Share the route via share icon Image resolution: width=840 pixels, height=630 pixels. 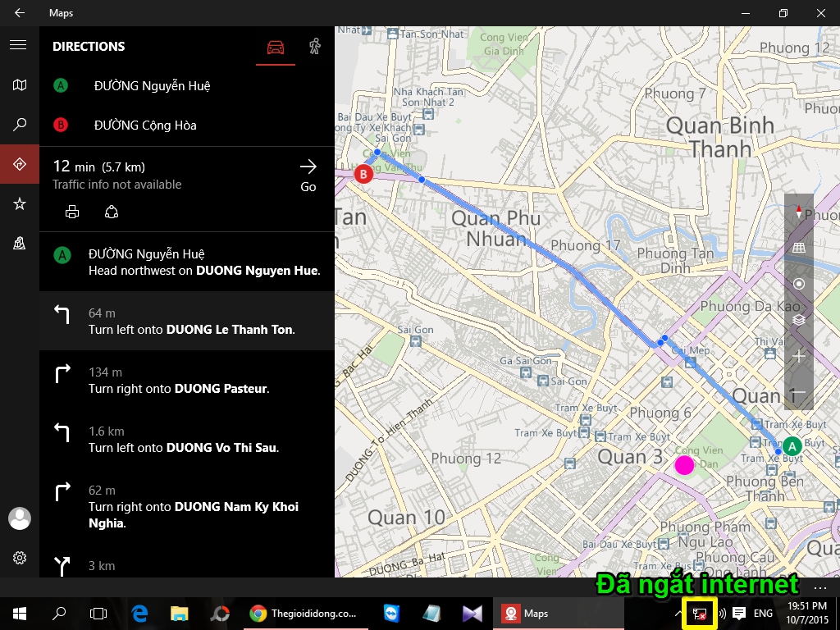112,212
